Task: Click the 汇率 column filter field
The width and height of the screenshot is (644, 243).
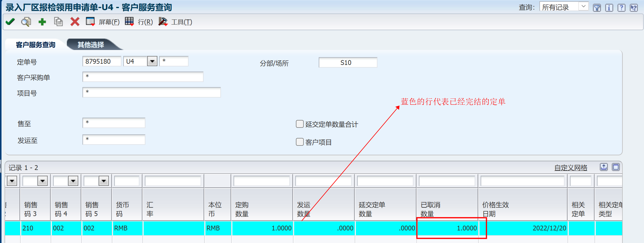Action: [173, 181]
